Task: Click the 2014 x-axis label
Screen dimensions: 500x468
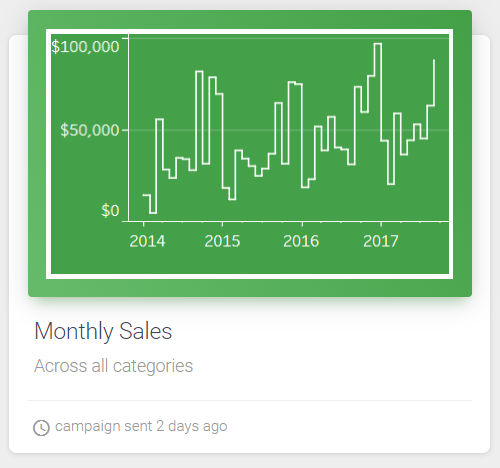Action: coord(147,241)
